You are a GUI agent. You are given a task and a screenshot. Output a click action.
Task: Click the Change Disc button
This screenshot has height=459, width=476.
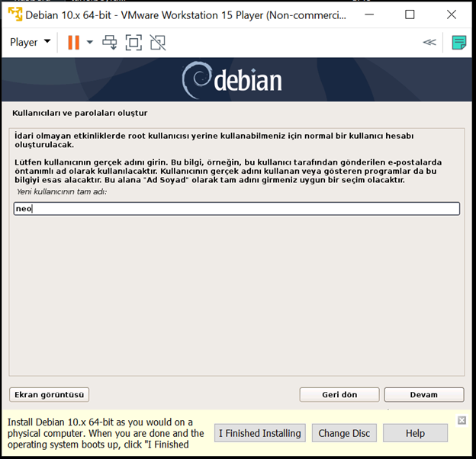pos(344,433)
